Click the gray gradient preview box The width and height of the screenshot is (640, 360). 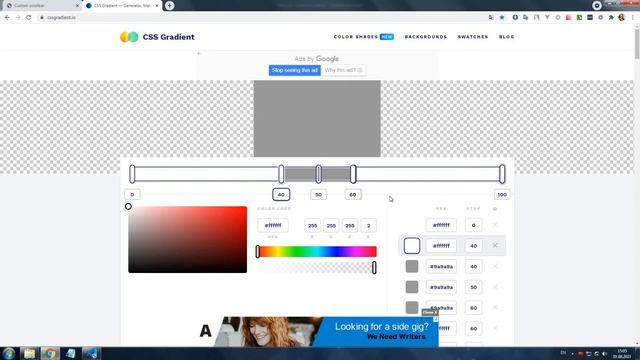pos(317,118)
